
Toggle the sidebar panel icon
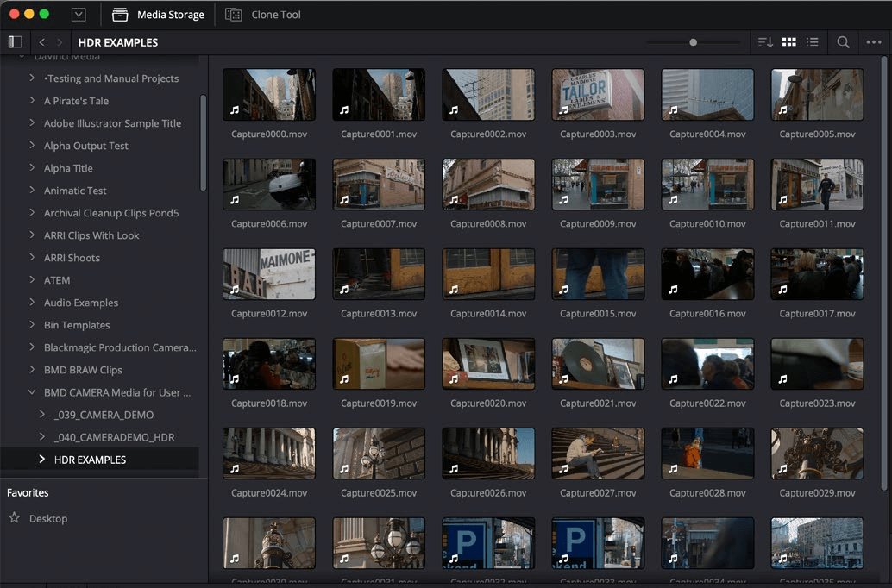tap(15, 41)
